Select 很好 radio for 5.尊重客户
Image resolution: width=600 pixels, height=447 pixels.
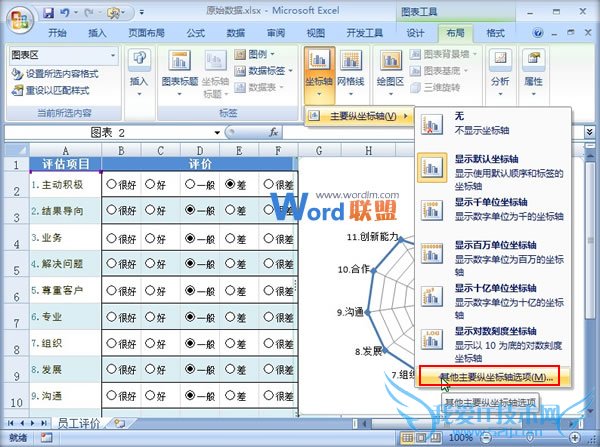coord(111,290)
